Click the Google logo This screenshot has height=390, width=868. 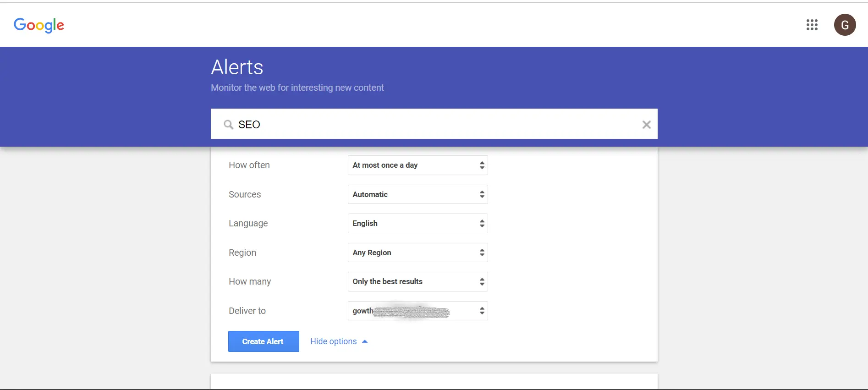pos(39,25)
